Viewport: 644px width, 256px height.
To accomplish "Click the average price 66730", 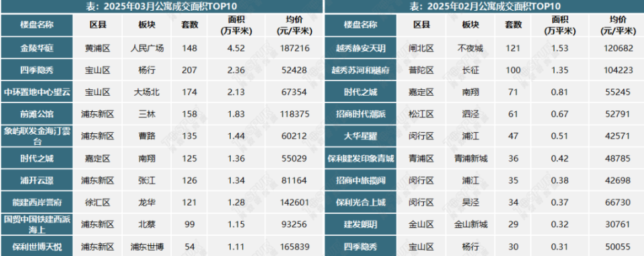I will click(x=619, y=202).
